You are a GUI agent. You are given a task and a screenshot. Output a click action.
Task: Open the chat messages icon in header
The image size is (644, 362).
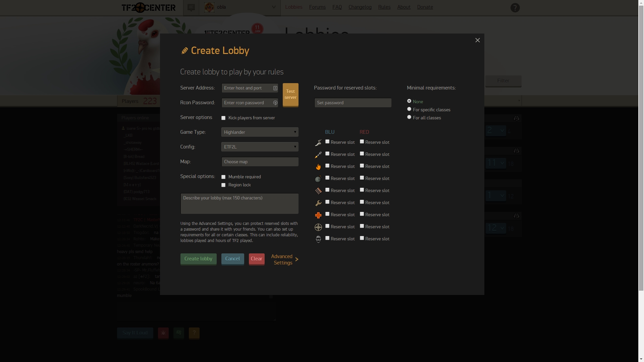coord(191,7)
